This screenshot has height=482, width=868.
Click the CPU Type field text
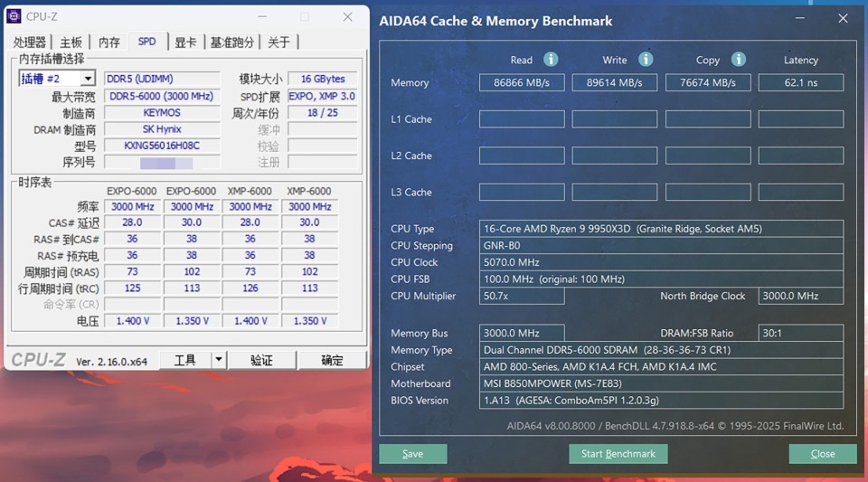tap(662, 229)
